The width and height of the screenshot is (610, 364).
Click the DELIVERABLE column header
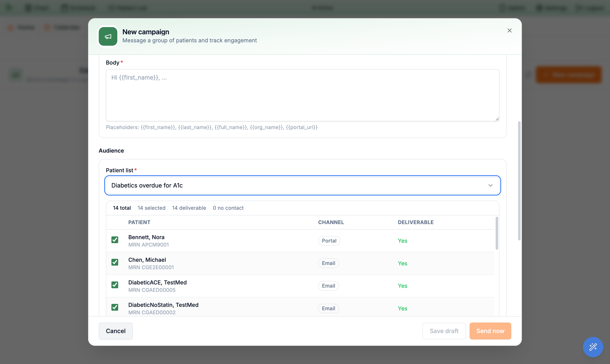click(x=416, y=222)
